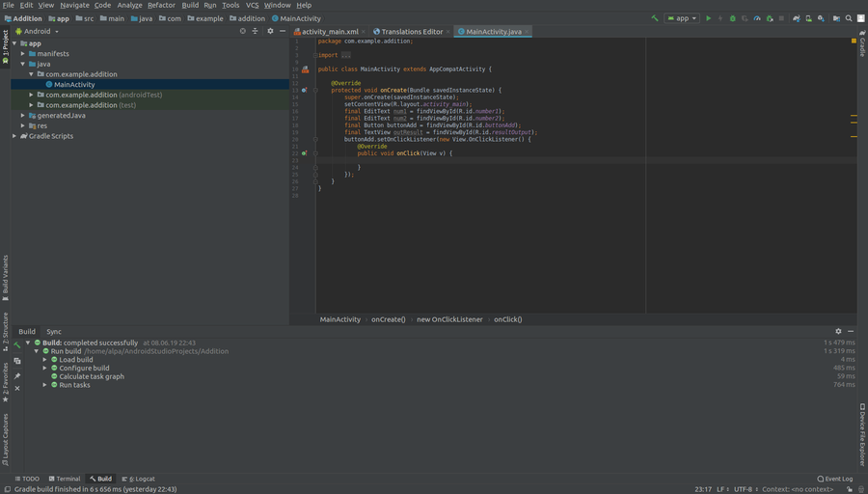Image resolution: width=868 pixels, height=494 pixels.
Task: Switch to the activity_main.xml editor tab
Action: point(328,32)
